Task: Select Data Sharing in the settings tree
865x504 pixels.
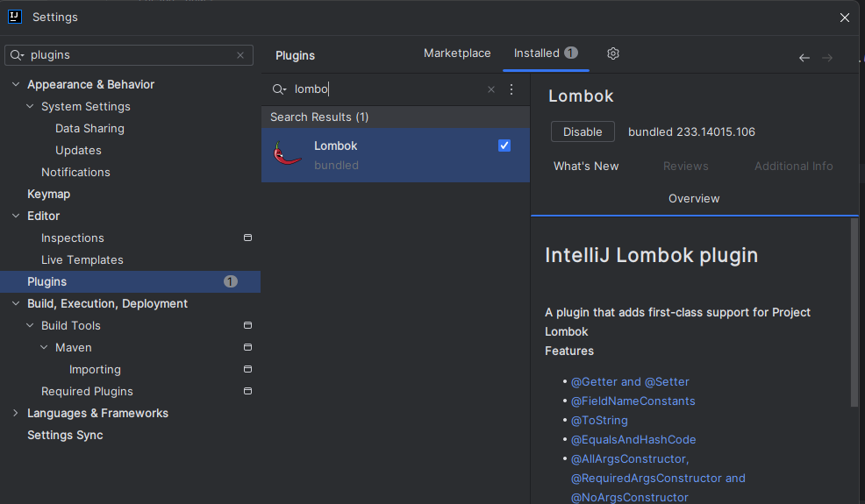Action: coord(89,129)
